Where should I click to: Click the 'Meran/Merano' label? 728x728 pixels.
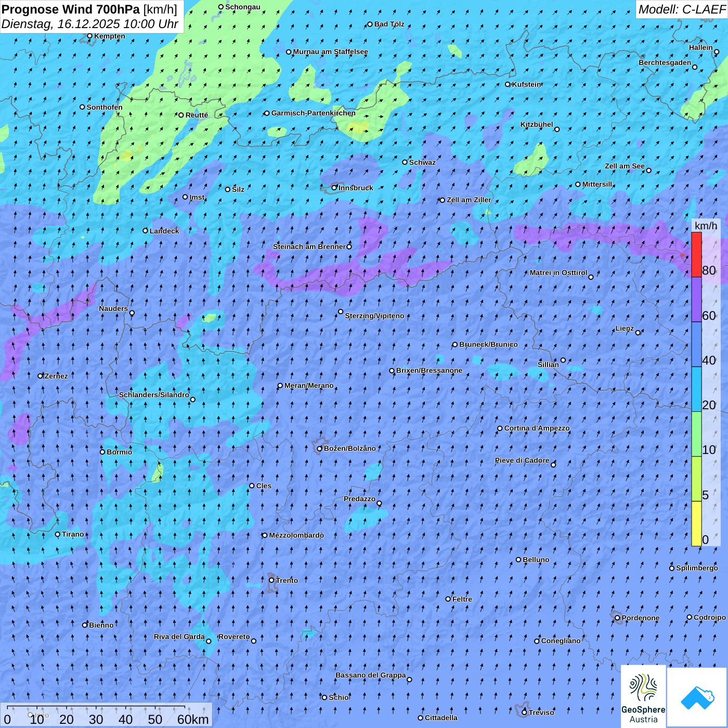coord(309,385)
